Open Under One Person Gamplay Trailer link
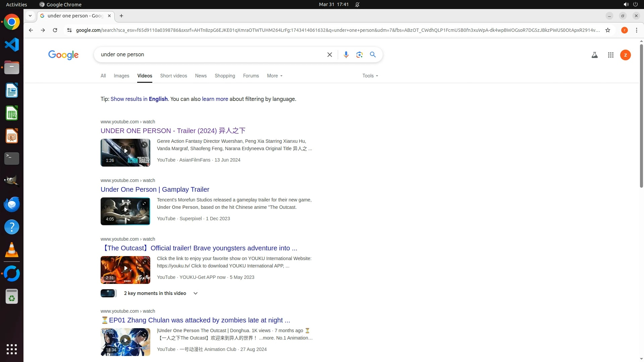This screenshot has height=362, width=644. [155, 189]
